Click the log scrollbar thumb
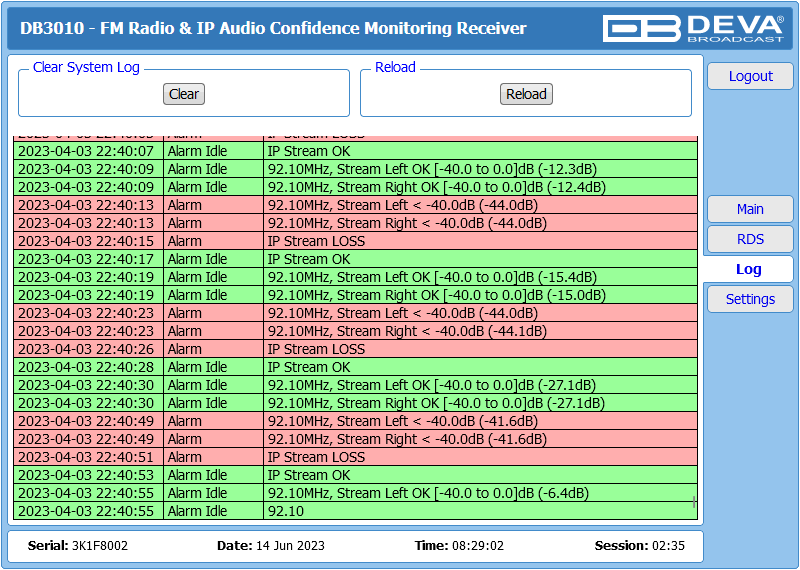The width and height of the screenshot is (800, 570). 694,502
